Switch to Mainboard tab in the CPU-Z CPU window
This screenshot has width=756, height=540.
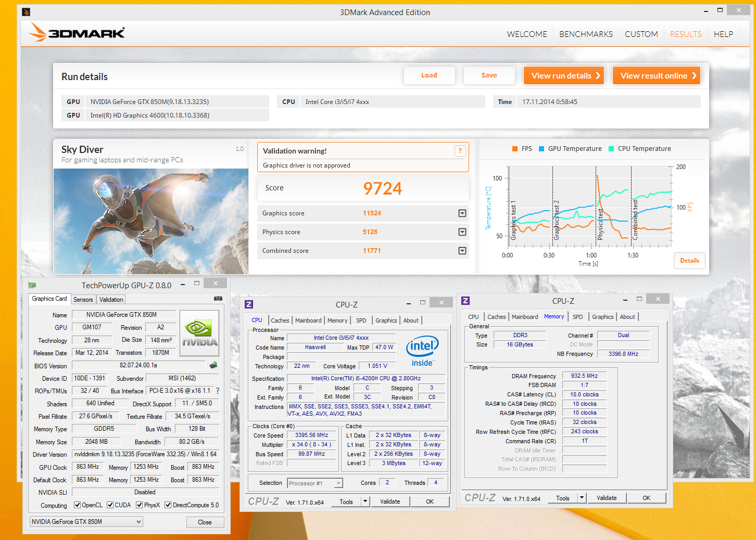tap(308, 320)
